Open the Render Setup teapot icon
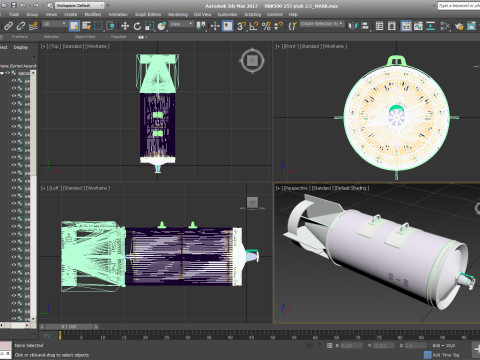The width and height of the screenshot is (480, 360). click(x=459, y=26)
